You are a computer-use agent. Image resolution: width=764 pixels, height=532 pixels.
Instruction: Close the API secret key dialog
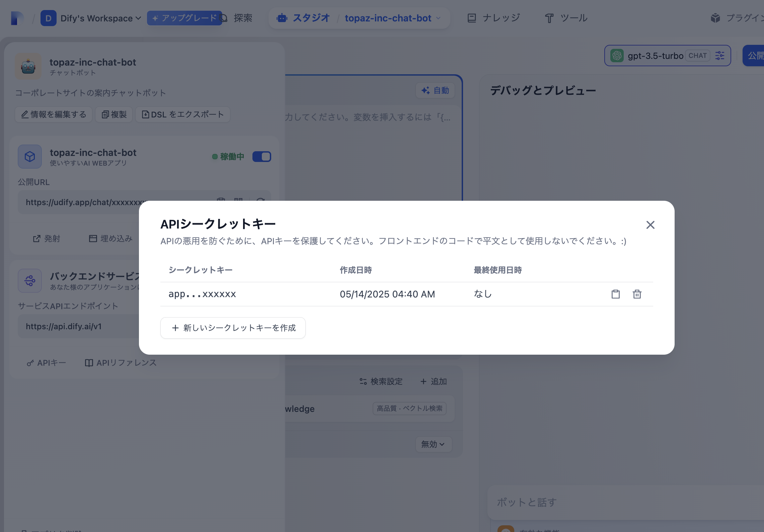click(650, 225)
